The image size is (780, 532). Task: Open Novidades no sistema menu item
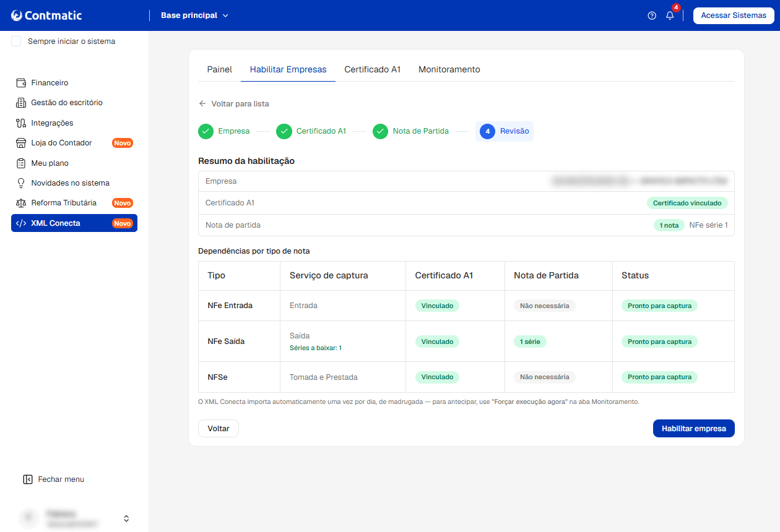(x=74, y=183)
